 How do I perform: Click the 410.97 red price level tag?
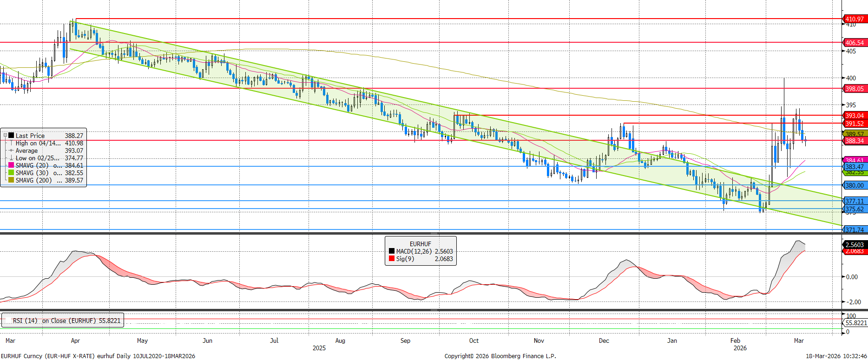click(x=854, y=19)
